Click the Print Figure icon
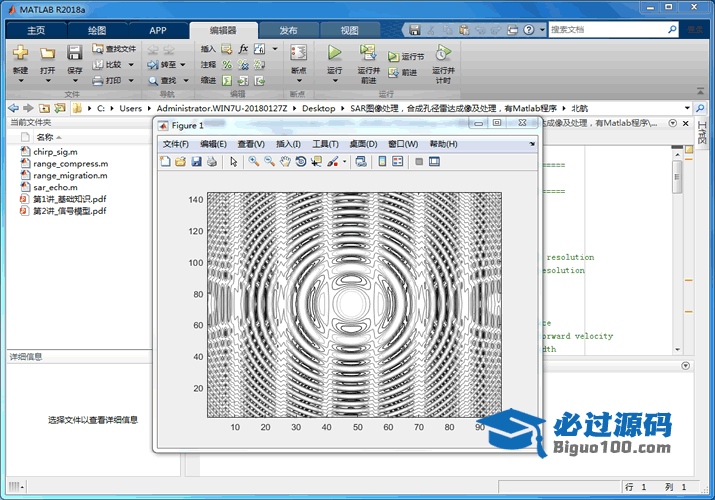The width and height of the screenshot is (715, 500). (212, 161)
